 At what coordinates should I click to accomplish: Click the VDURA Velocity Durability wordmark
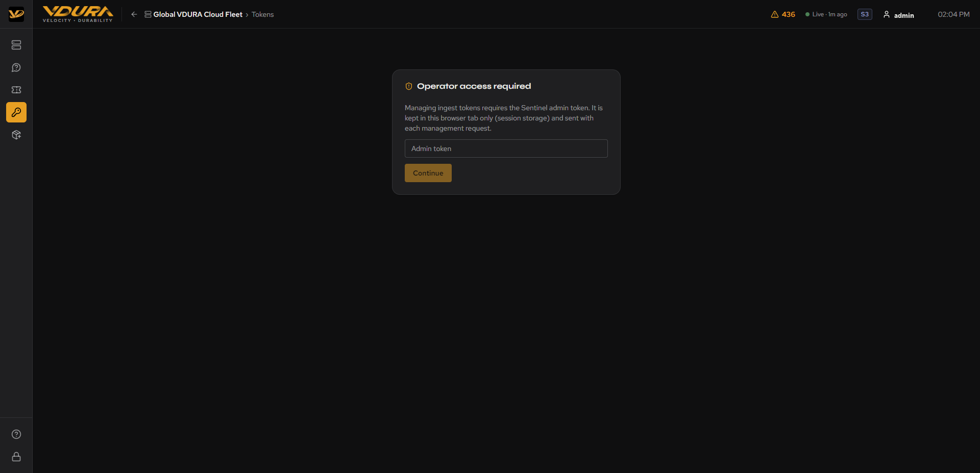pos(78,14)
